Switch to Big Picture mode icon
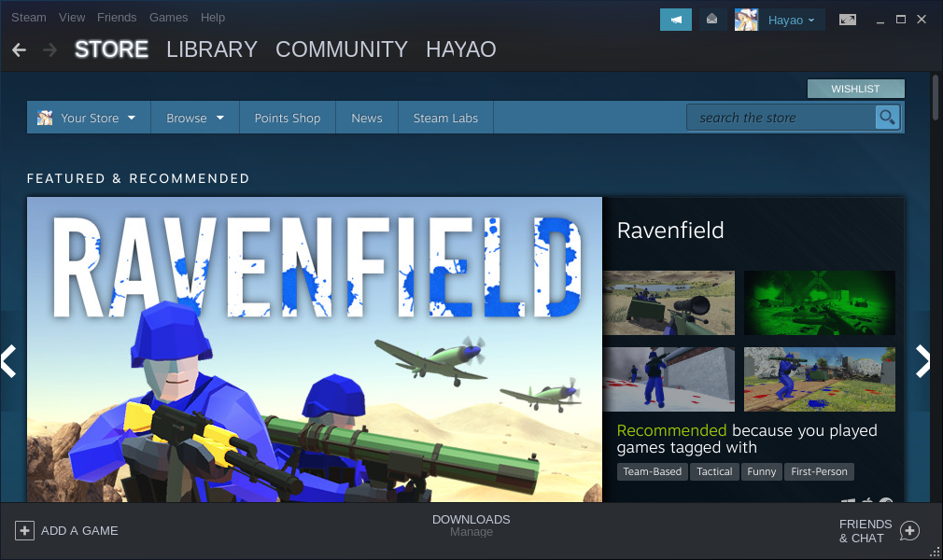This screenshot has width=943, height=560. pos(847,20)
